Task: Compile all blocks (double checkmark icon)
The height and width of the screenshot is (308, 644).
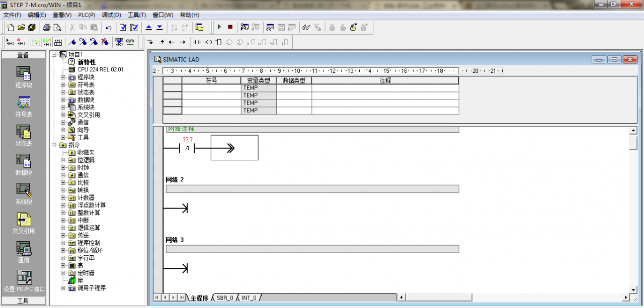Action: point(134,27)
